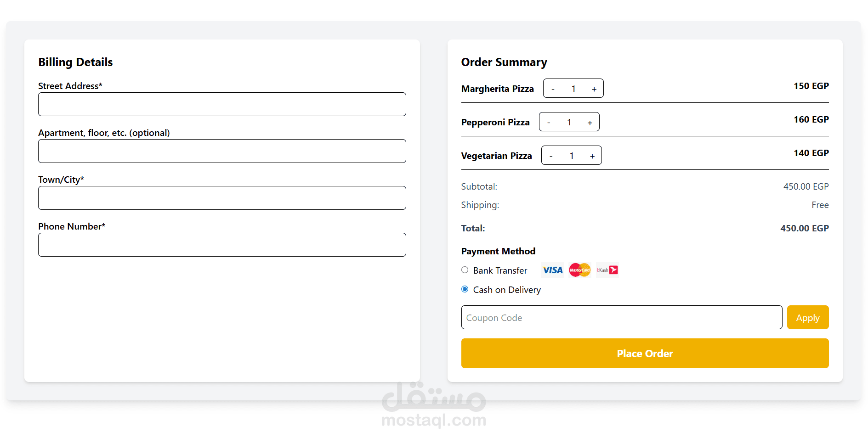Image resolution: width=868 pixels, height=438 pixels.
Task: Increase Pepperoni Pizza quantity with plus
Action: pos(590,123)
